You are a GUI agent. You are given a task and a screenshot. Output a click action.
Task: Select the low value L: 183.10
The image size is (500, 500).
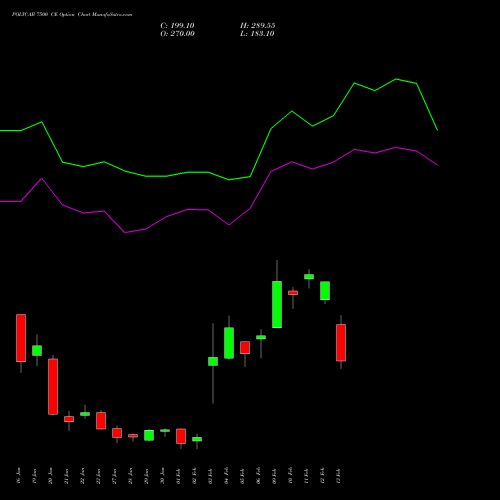point(257,34)
